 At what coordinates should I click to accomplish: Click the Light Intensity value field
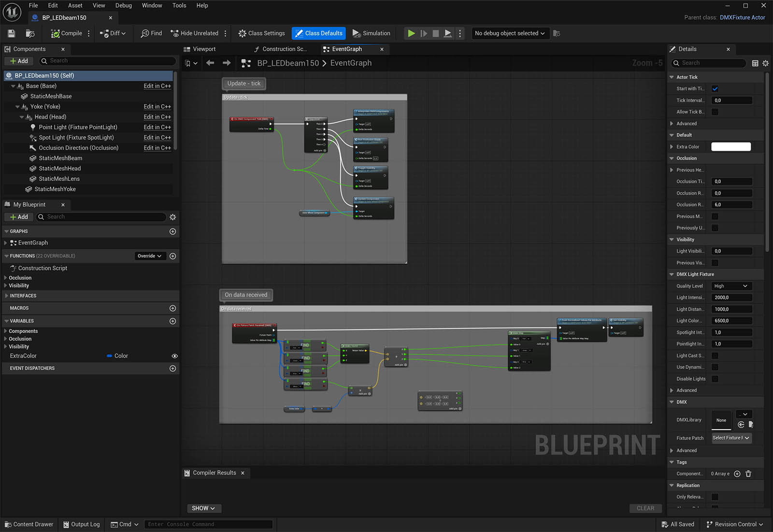(x=731, y=298)
